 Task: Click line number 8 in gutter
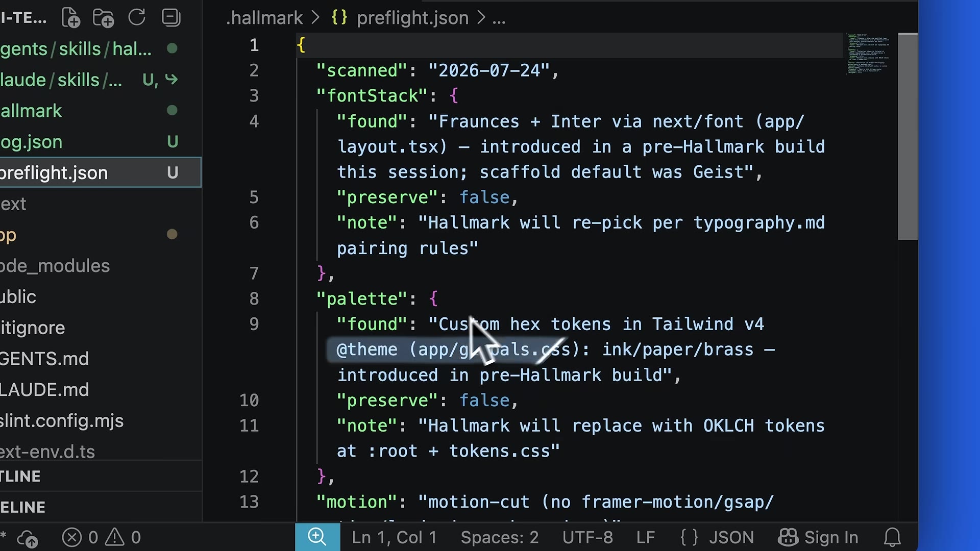point(254,298)
